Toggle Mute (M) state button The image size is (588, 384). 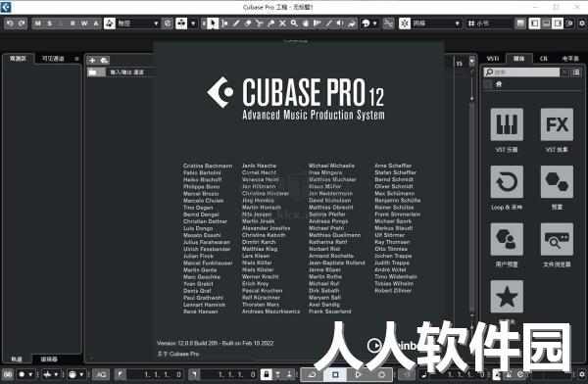point(38,24)
